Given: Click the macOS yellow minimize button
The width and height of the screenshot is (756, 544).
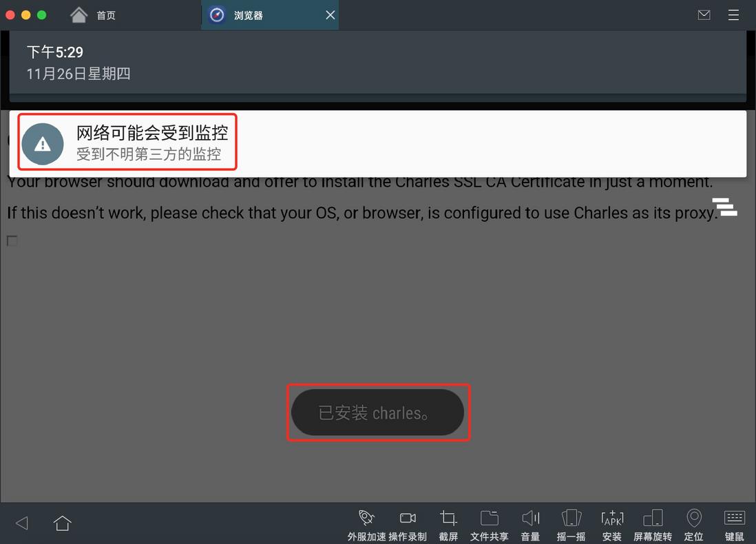Looking at the screenshot, I should (x=26, y=15).
